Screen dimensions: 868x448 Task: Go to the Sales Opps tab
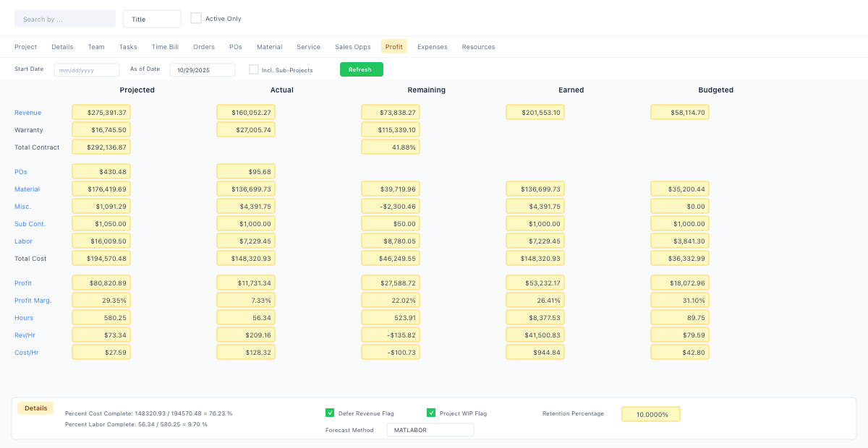352,47
